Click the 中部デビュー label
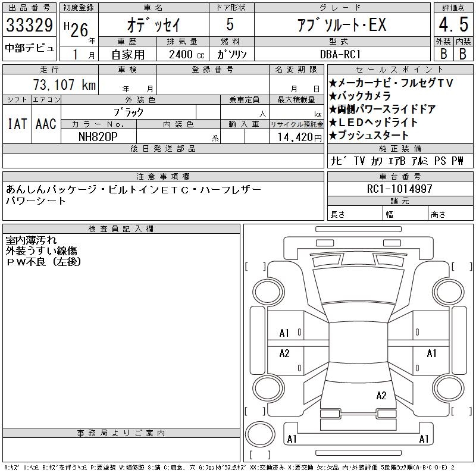476x476 pixels. [29, 48]
